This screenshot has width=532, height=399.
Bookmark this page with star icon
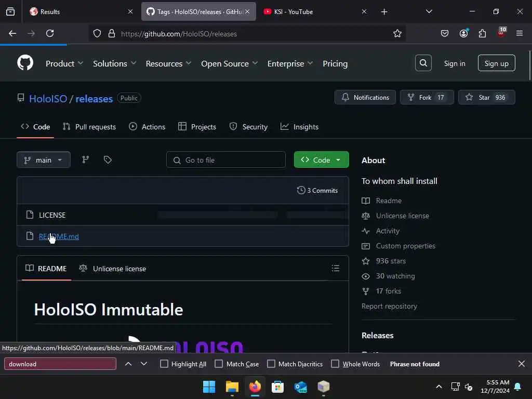point(397,34)
